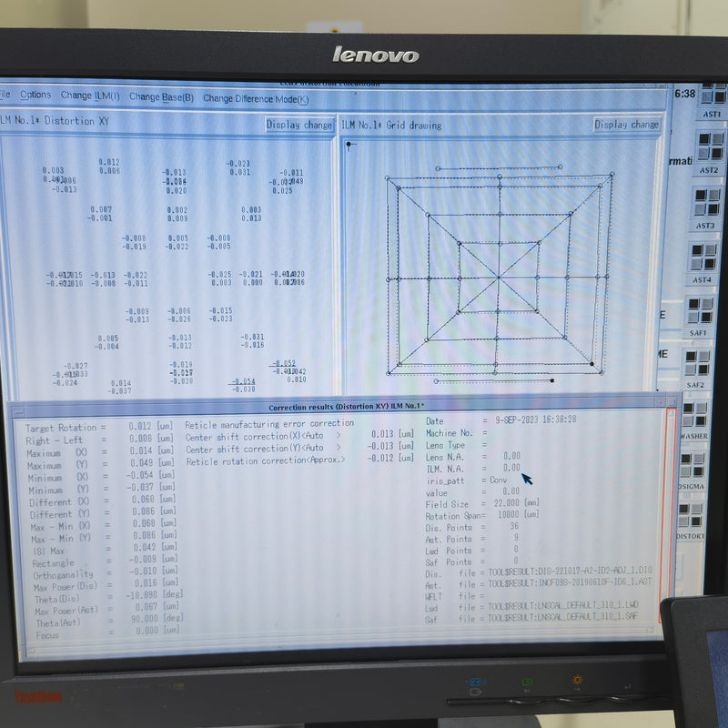Select 'Reticle manufacturing error correction' text

(x=269, y=424)
